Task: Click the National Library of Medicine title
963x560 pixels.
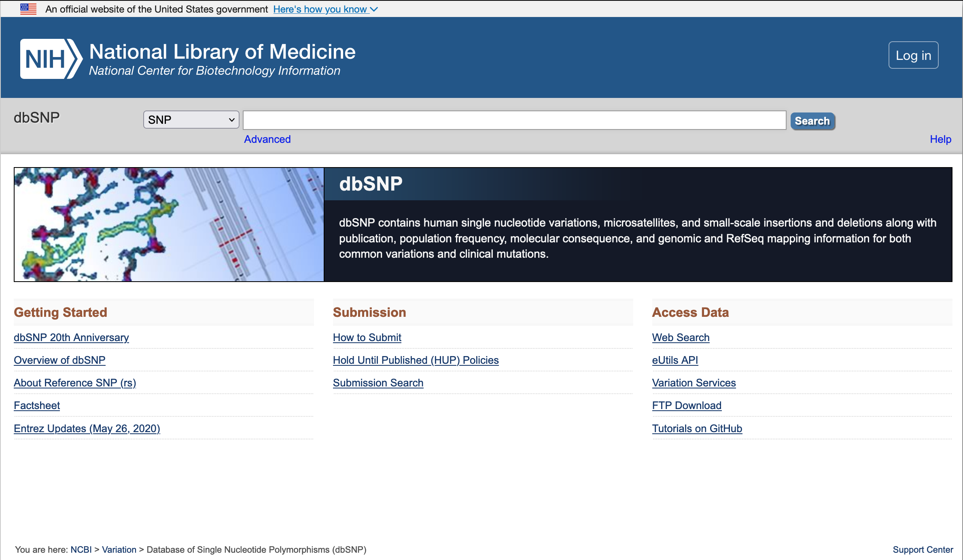Action: tap(222, 52)
